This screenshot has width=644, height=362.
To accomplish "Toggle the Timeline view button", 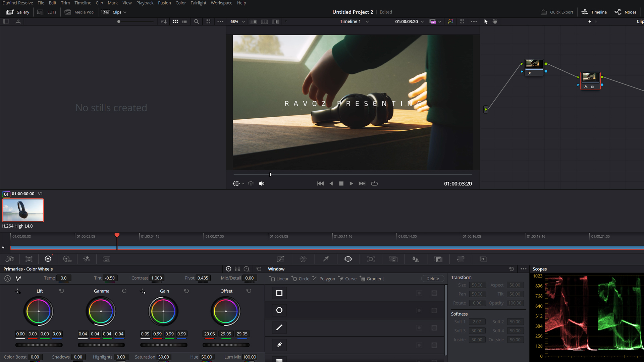I will tap(594, 12).
